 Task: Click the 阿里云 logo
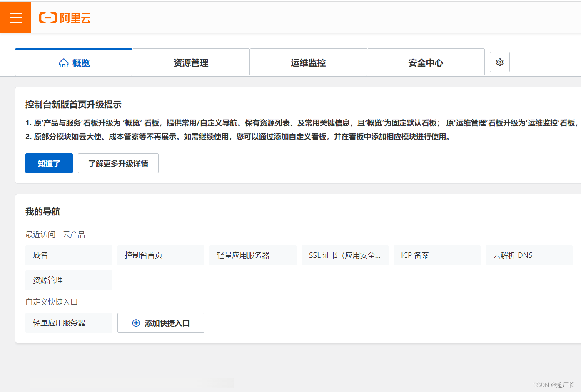click(65, 18)
